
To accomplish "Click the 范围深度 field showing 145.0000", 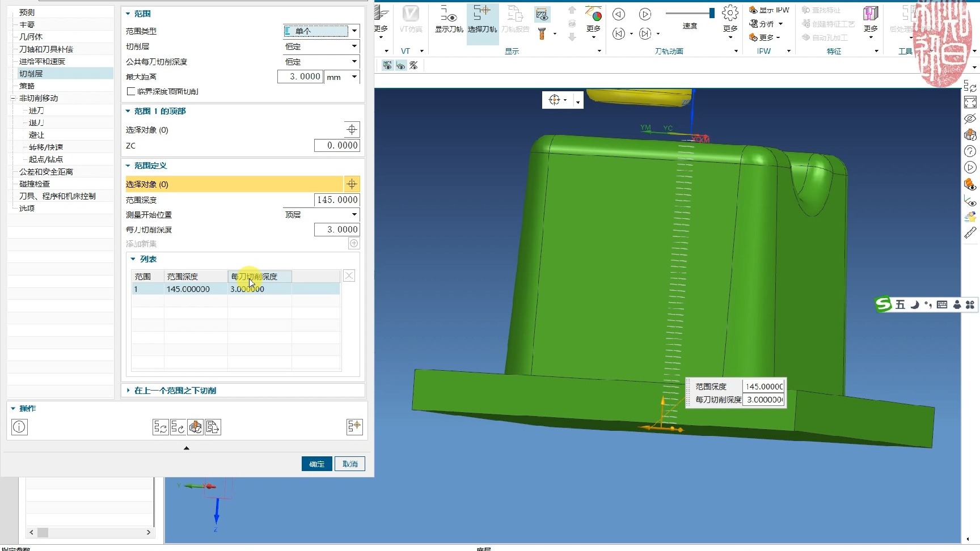I will pyautogui.click(x=337, y=200).
